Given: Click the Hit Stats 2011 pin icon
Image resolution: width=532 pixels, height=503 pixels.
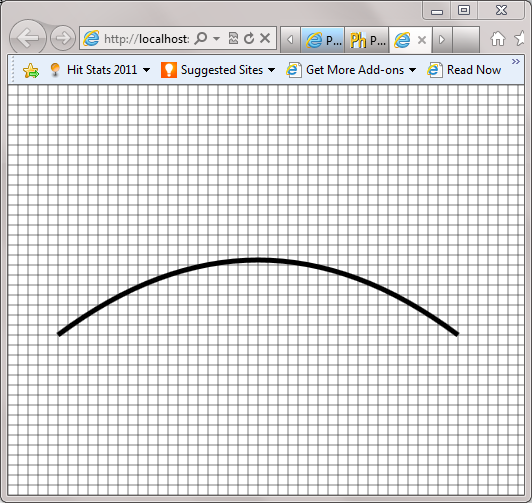Looking at the screenshot, I should (55, 70).
